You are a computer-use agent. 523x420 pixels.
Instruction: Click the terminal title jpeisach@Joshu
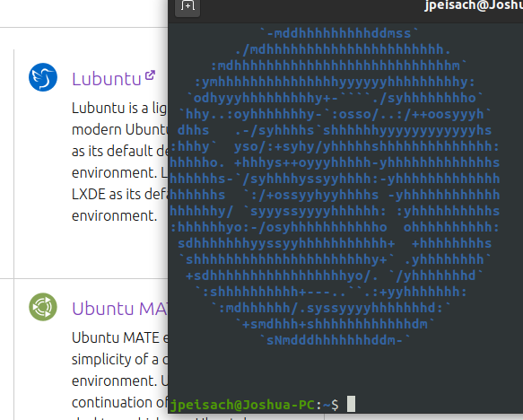pyautogui.click(x=474, y=5)
